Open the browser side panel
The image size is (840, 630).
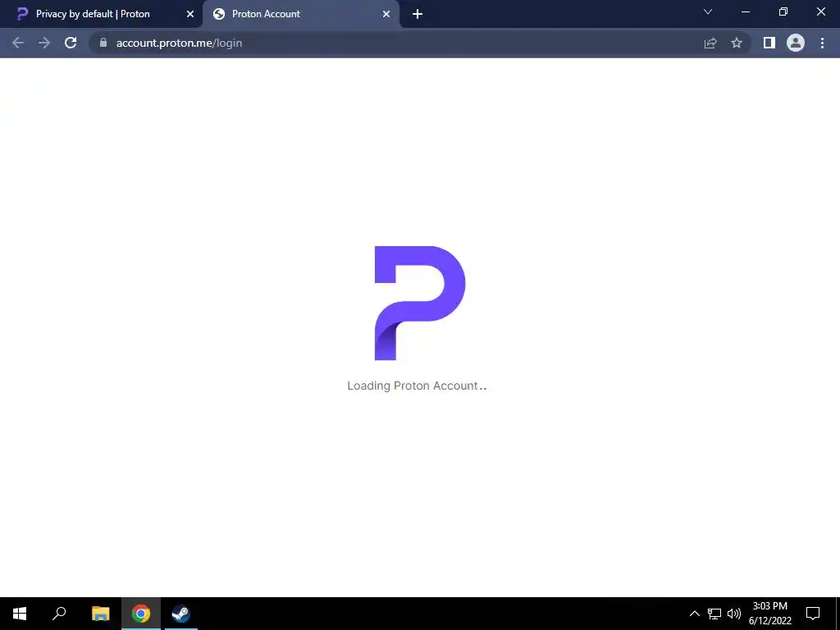(769, 43)
